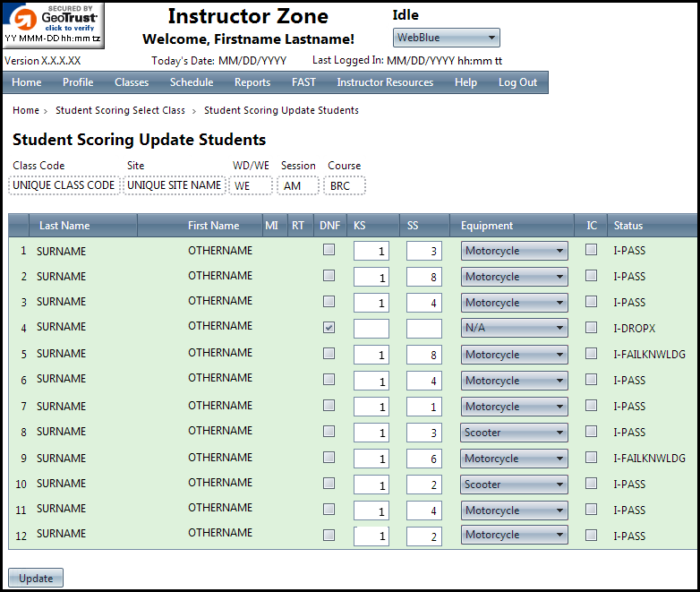Click the empty SS field for student 4

point(424,329)
